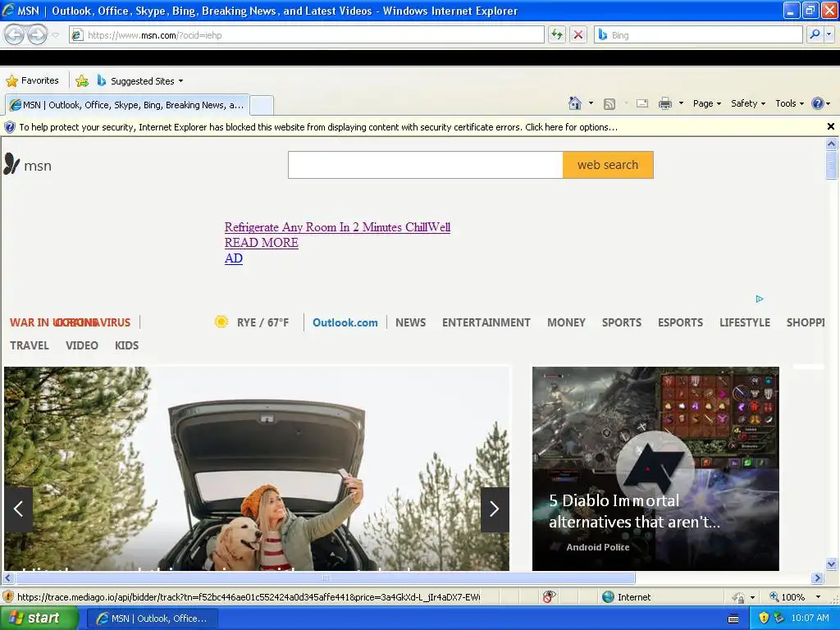The image size is (840, 630).
Task: Click the sun weather icon
Action: point(221,322)
